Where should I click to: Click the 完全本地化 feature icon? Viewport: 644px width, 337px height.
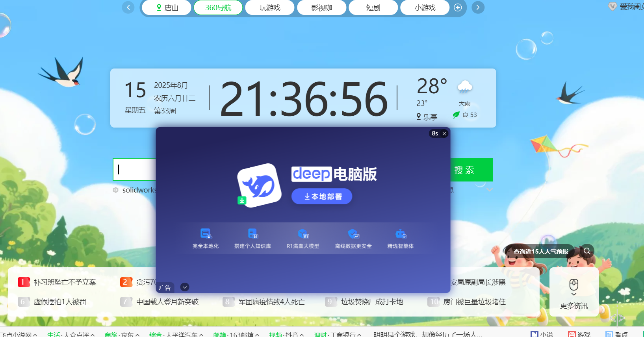point(206,234)
